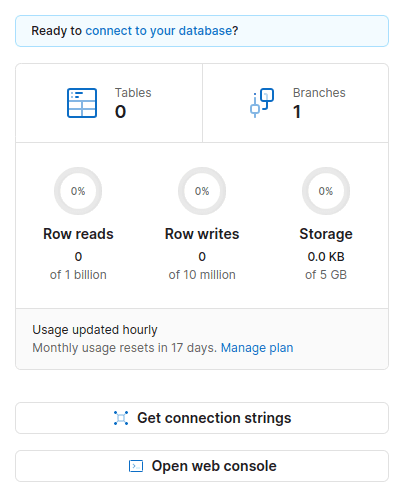407x499 pixels.
Task: Click the Branches fork icon
Action: pos(262,103)
